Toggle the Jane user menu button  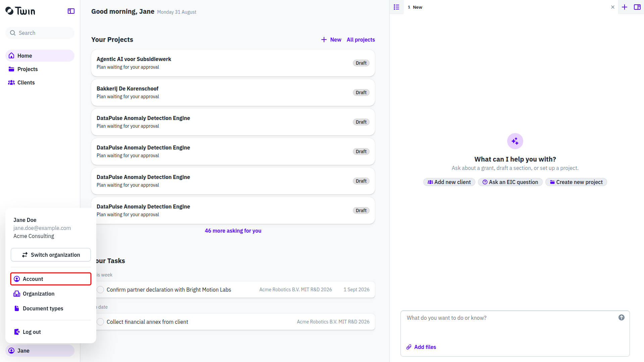[x=40, y=351]
